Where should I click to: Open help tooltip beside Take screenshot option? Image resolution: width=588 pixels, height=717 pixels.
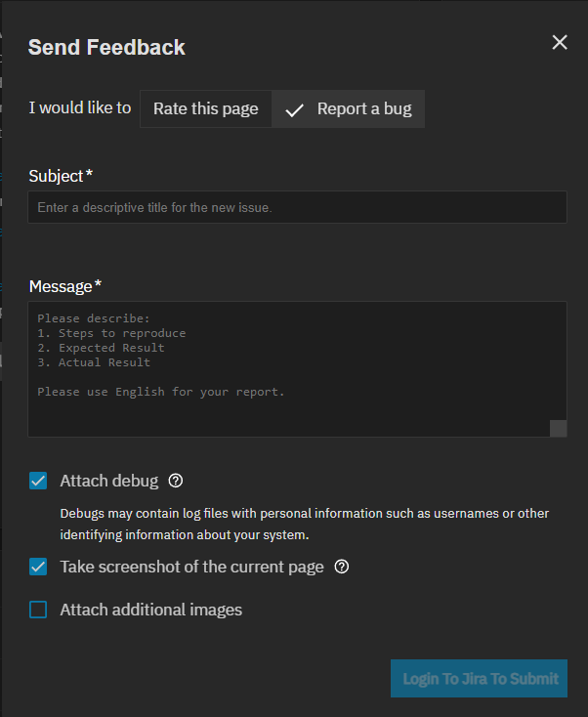coord(342,567)
